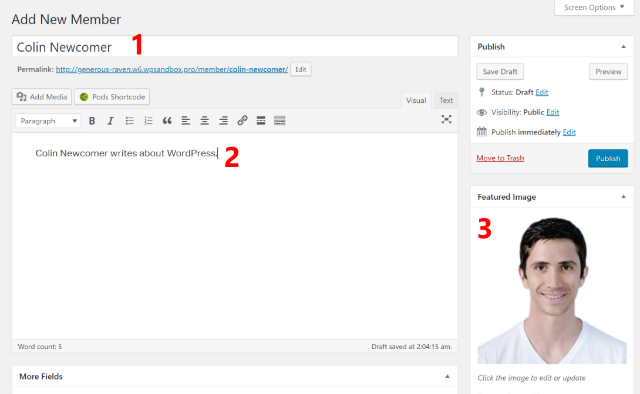Enter distraction-free fullscreen writing mode

[447, 119]
